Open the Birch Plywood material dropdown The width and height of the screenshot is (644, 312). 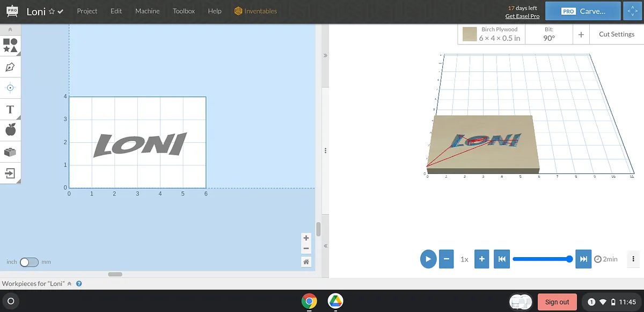[x=492, y=34]
